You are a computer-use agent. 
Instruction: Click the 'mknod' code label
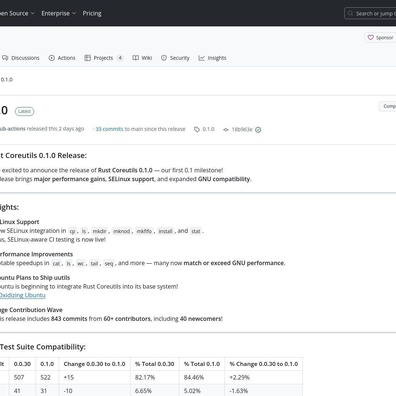click(x=121, y=231)
